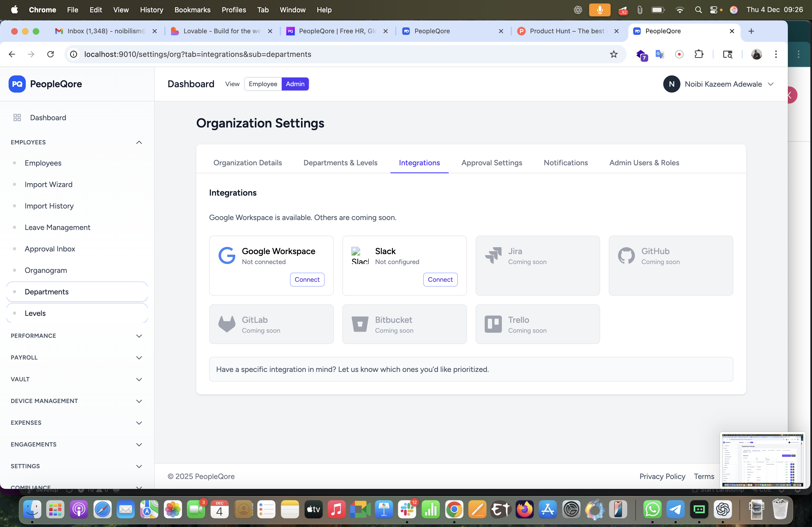Switch view to Employee mode
This screenshot has width=812, height=527.
click(263, 84)
